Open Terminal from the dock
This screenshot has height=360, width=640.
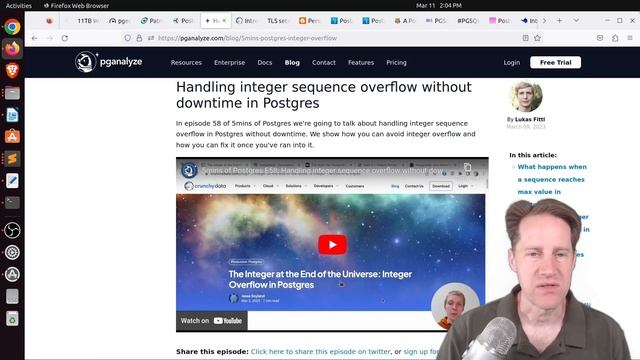click(x=12, y=202)
